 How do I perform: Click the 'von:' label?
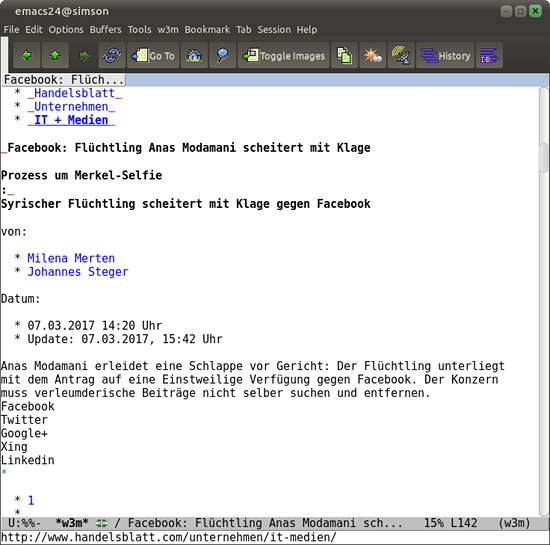14,232
